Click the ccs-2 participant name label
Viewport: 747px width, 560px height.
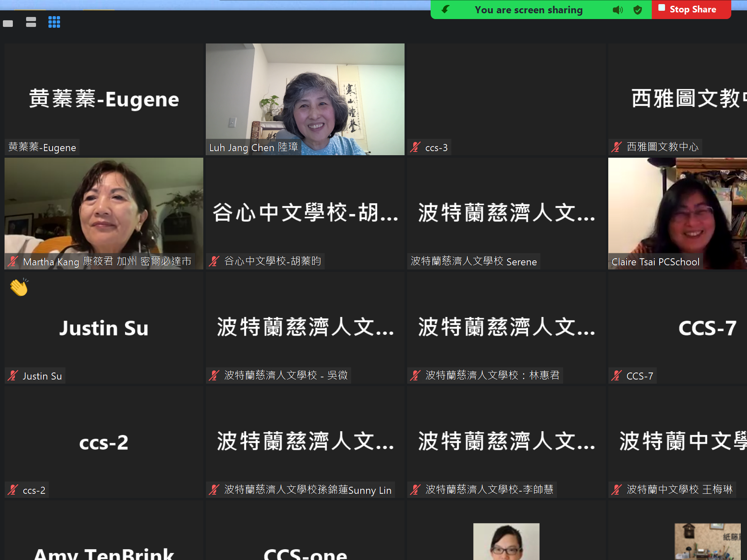pos(34,490)
